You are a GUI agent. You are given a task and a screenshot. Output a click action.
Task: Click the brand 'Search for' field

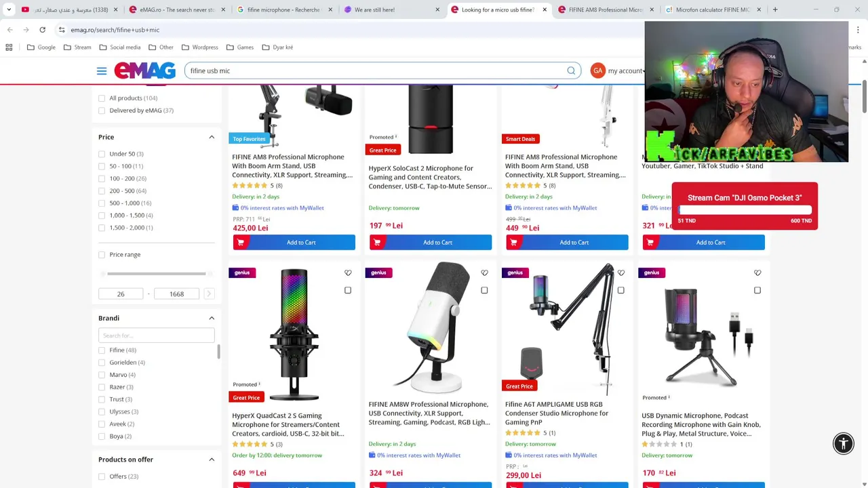tap(156, 335)
